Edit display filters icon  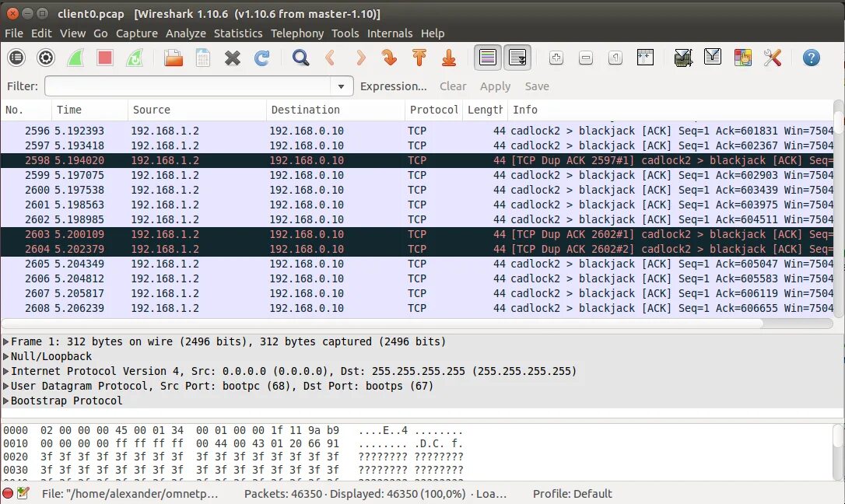click(713, 58)
